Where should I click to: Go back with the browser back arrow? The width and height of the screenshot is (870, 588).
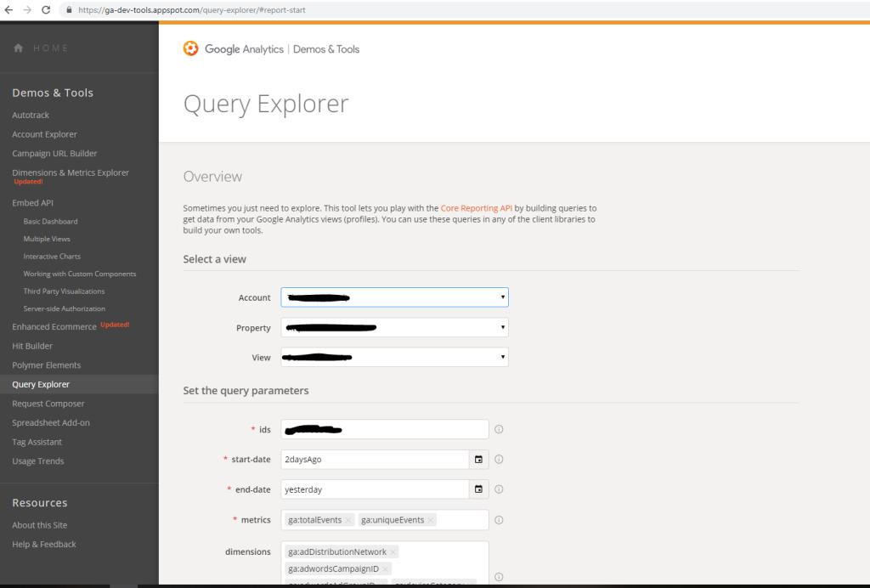8,10
